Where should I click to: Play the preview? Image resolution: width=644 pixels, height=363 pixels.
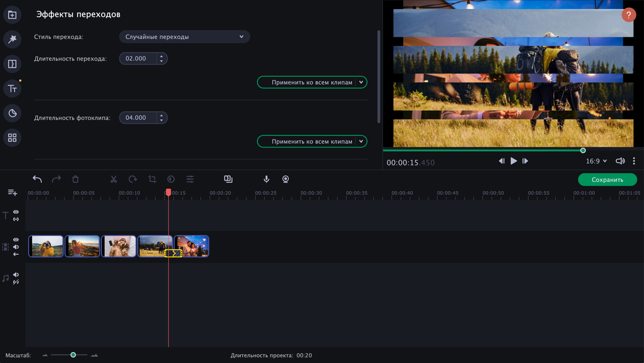[x=514, y=161]
